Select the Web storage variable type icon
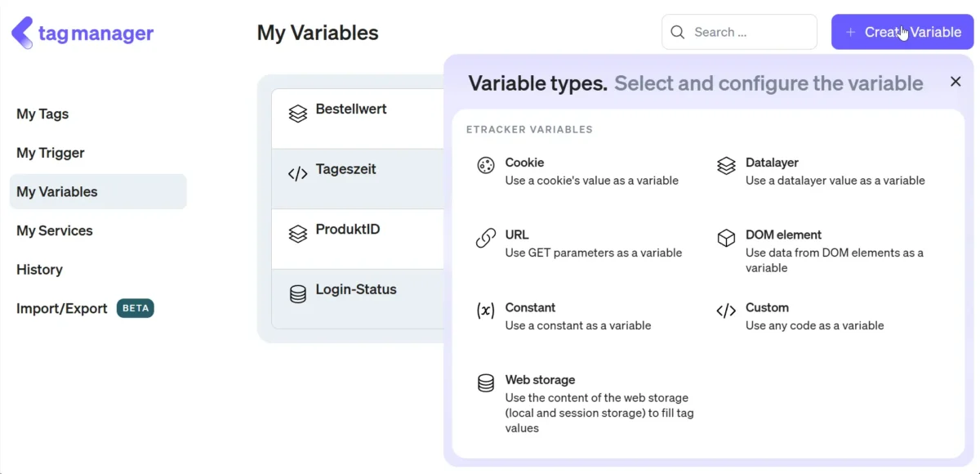 (486, 382)
